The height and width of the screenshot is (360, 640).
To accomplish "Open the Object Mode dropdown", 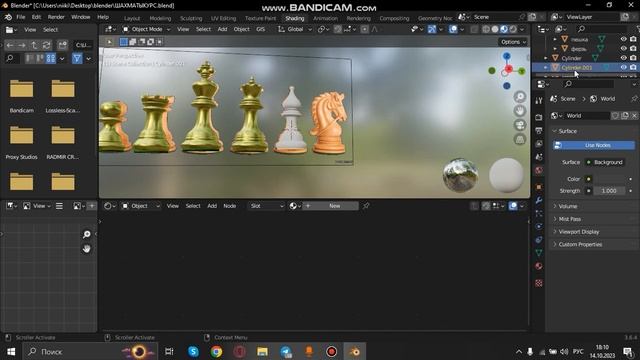I will click(x=146, y=29).
